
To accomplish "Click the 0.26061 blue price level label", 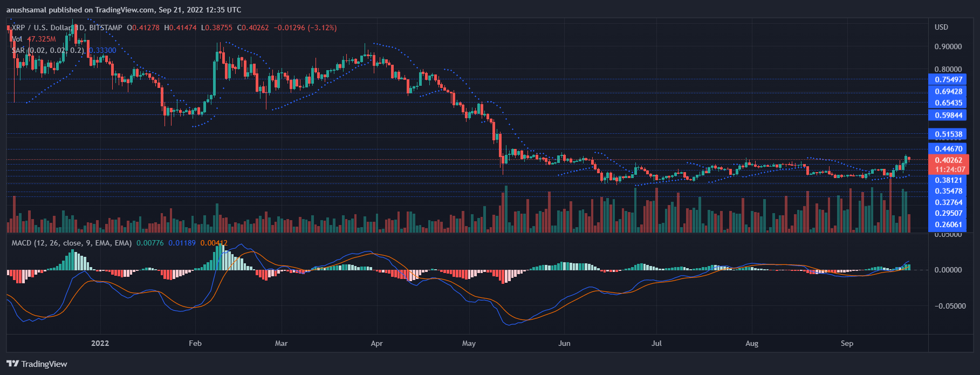I will [x=948, y=224].
